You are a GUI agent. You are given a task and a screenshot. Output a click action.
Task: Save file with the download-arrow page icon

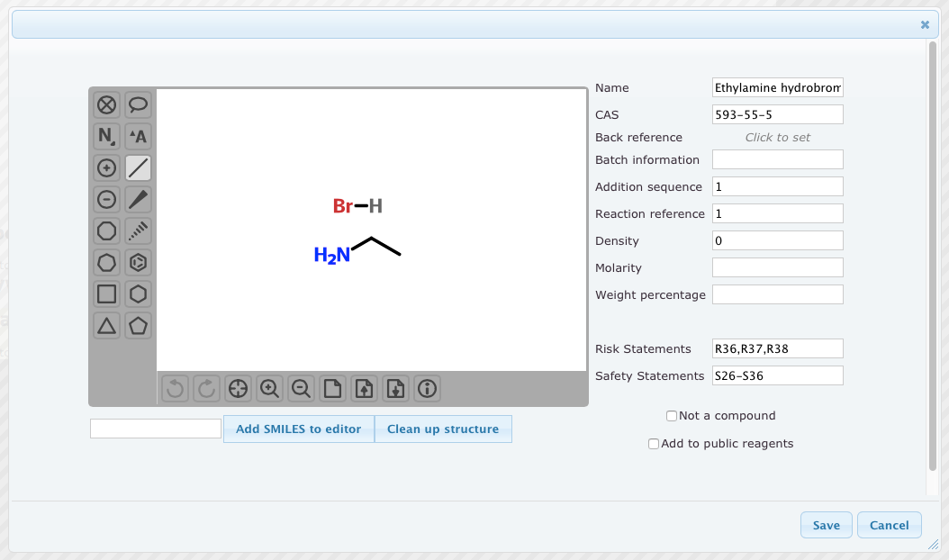395,388
